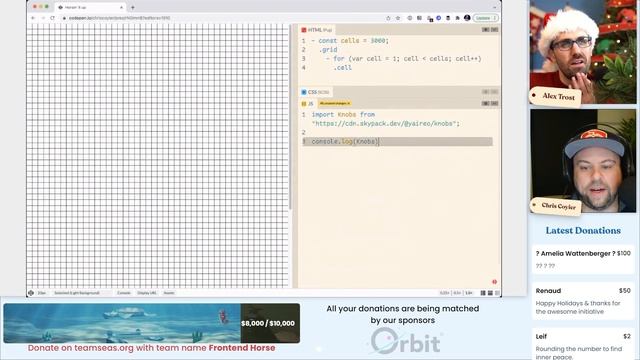This screenshot has height=360, width=640.
Task: Click the '.cell' line in HTML editor
Action: (x=342, y=68)
